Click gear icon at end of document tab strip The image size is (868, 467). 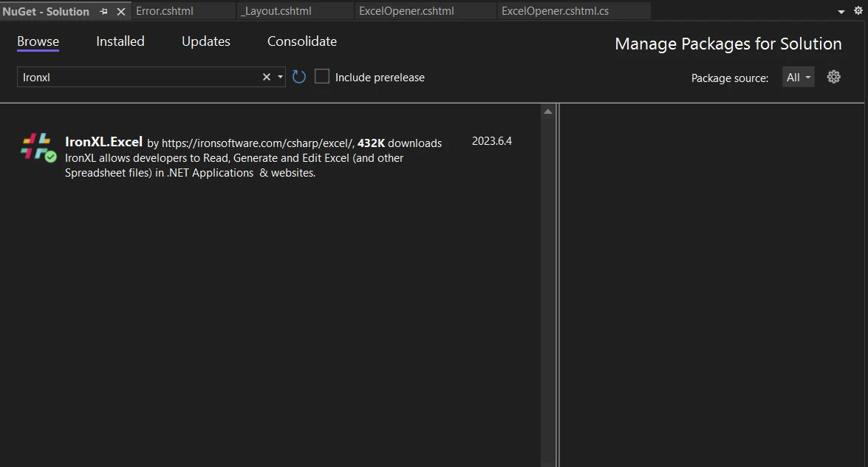click(858, 11)
